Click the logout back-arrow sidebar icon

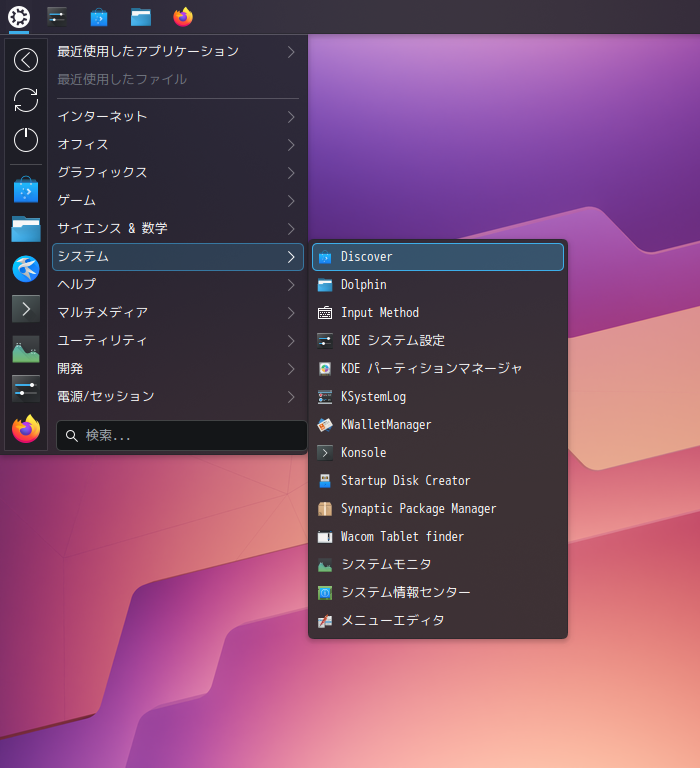pos(26,60)
